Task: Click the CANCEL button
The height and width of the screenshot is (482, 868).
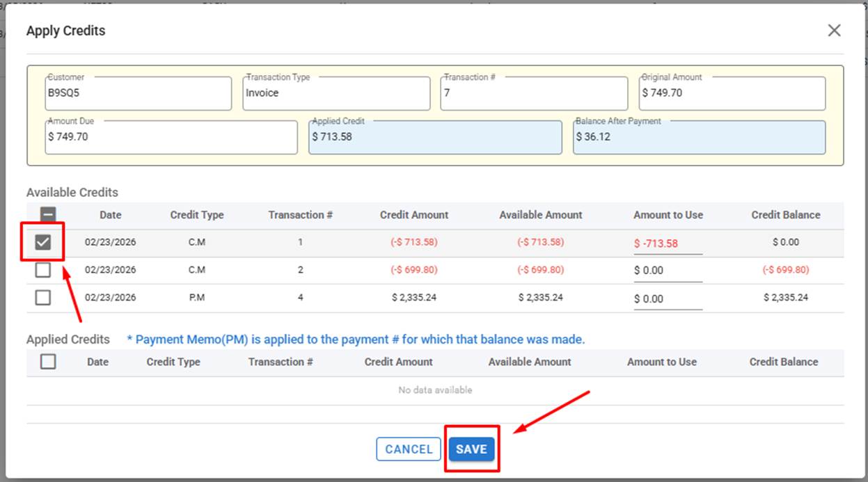Action: click(409, 449)
